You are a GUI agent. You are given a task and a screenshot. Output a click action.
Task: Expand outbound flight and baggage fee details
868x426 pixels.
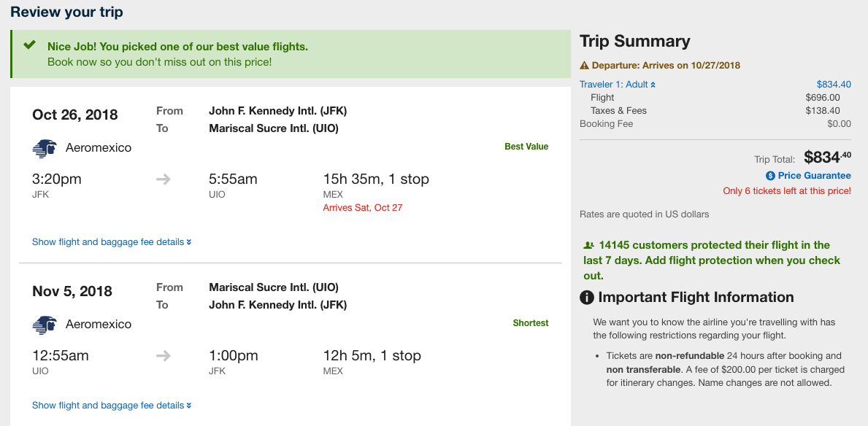112,241
